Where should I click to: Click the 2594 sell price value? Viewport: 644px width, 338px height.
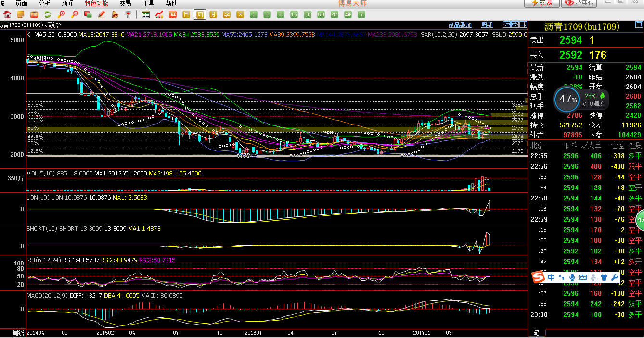(x=571, y=40)
